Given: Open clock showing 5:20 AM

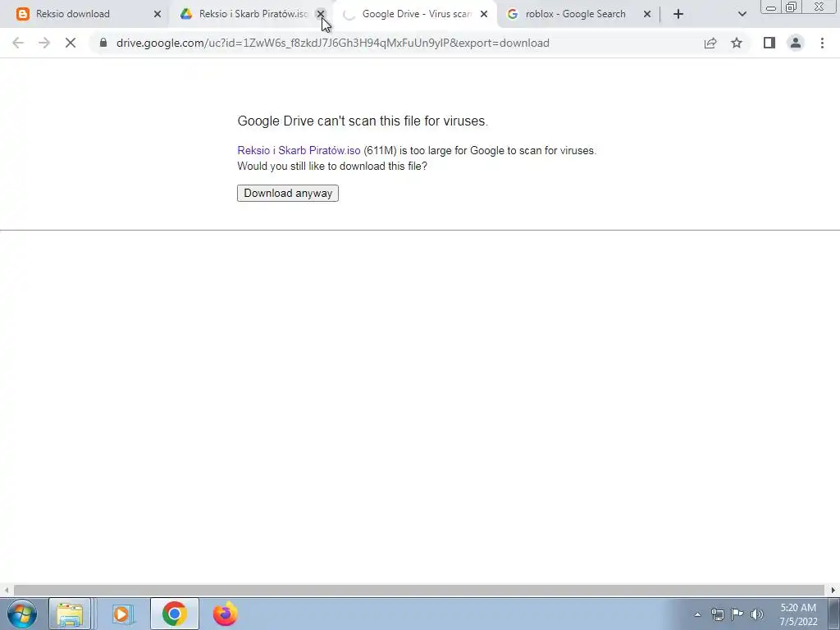Looking at the screenshot, I should point(798,614).
